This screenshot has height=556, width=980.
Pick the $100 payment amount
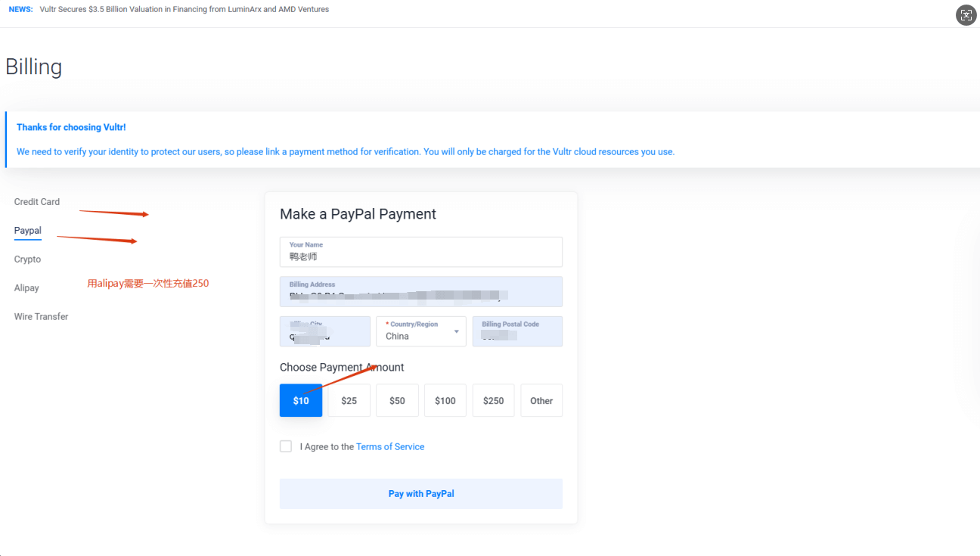pos(445,400)
